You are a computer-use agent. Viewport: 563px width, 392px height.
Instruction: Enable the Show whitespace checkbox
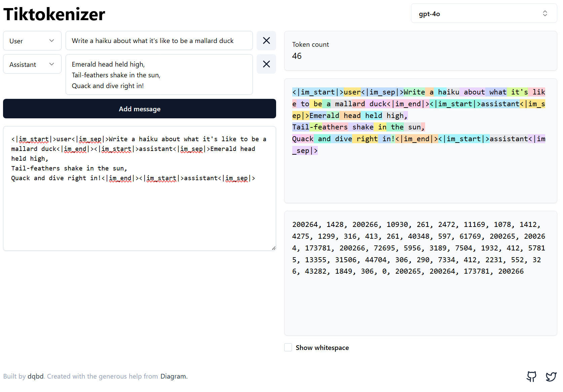pos(288,348)
